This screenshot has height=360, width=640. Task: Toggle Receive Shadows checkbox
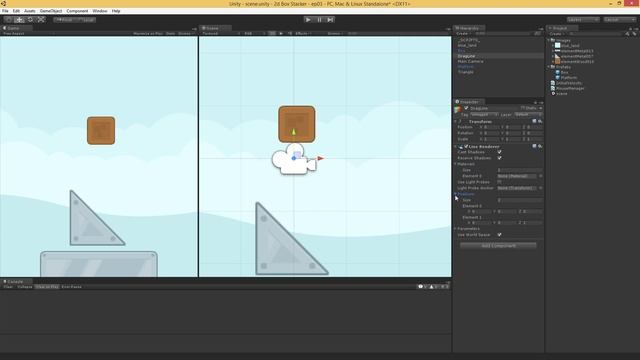click(x=499, y=158)
